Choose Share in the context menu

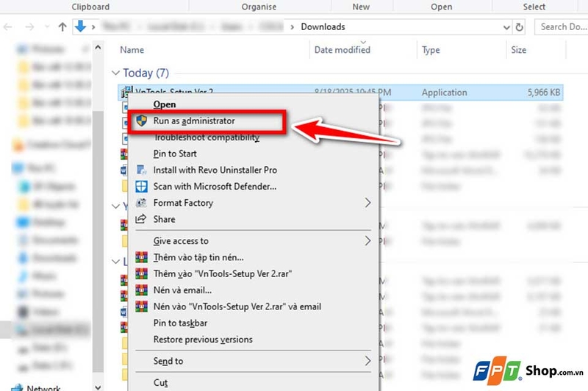pyautogui.click(x=164, y=219)
